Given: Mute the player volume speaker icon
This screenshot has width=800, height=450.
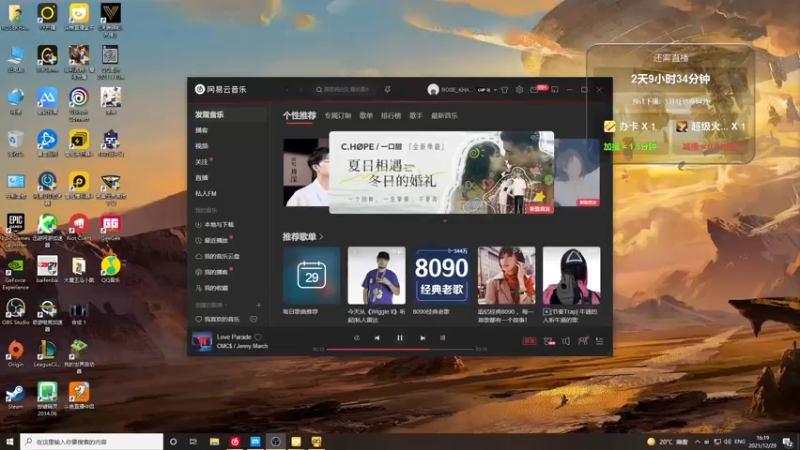Looking at the screenshot, I should [x=566, y=341].
